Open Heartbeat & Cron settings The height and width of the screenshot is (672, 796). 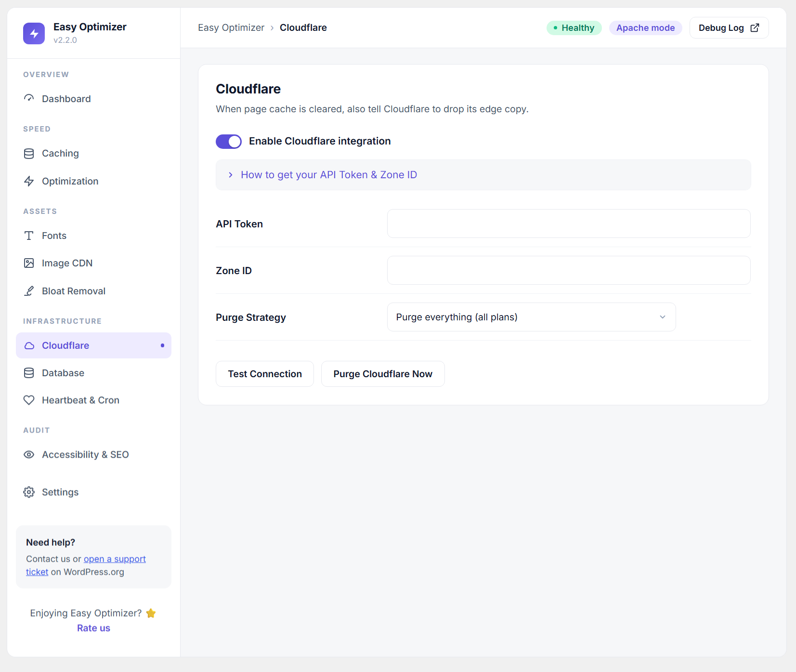pos(93,400)
